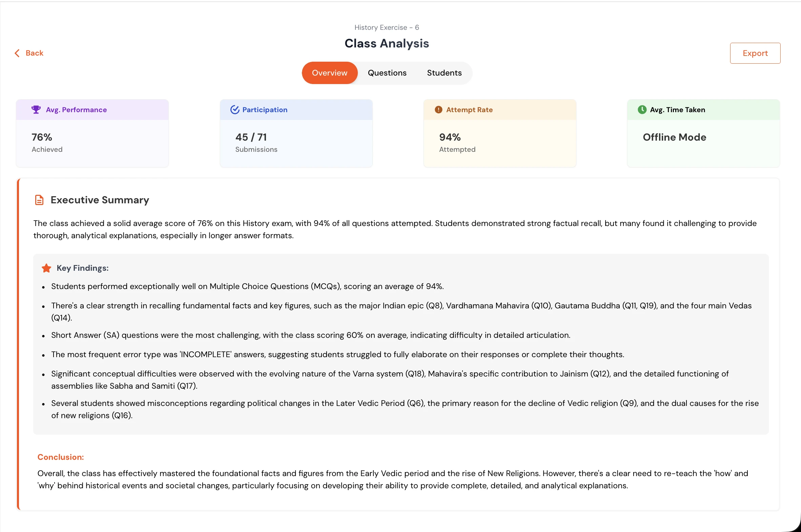Click the trophy icon on Avg. Performance
Image resolution: width=801 pixels, height=532 pixels.
coord(36,109)
